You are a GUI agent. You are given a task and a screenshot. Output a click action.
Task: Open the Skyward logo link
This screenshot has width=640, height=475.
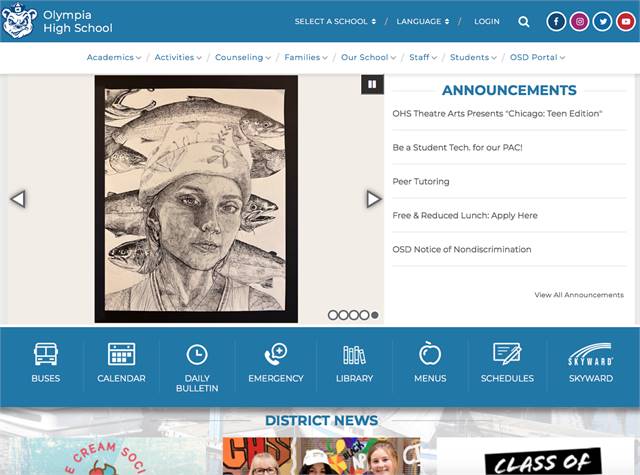pos(591,354)
